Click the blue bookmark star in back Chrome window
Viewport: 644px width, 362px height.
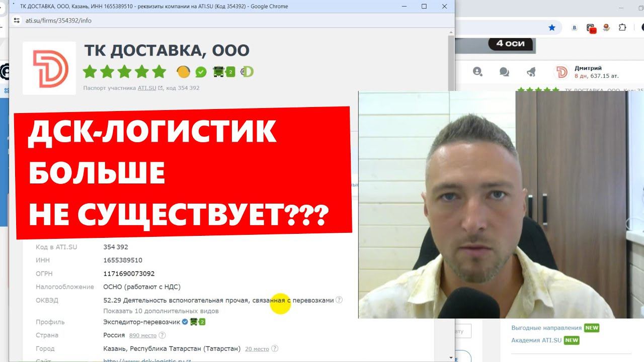click(x=552, y=28)
